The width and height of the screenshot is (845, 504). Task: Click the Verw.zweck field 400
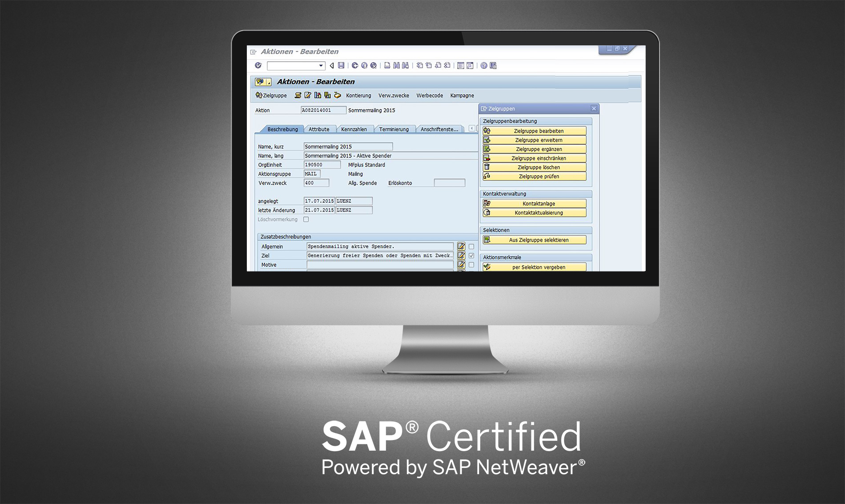[316, 183]
